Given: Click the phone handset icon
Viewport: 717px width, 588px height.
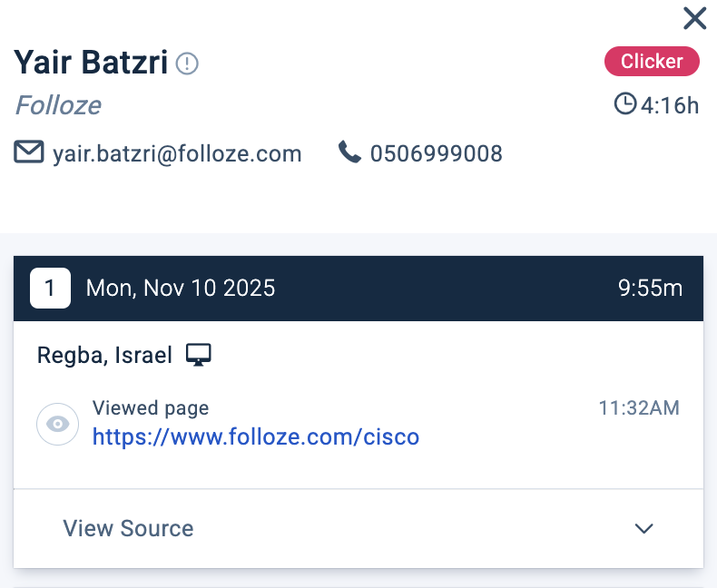Looking at the screenshot, I should pyautogui.click(x=349, y=152).
